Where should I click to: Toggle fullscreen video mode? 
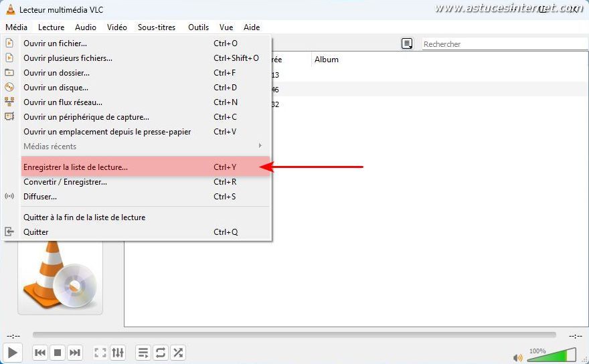click(x=100, y=353)
